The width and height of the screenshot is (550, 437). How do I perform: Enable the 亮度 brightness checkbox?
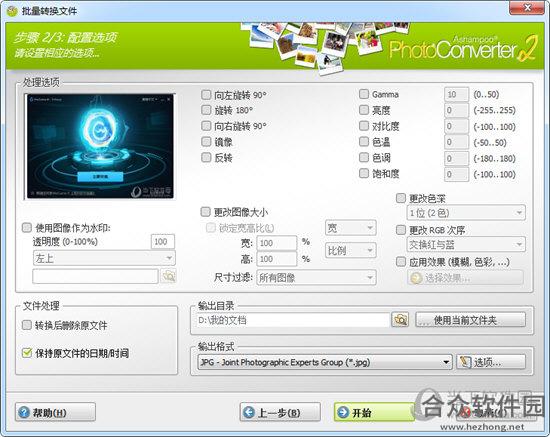(364, 110)
